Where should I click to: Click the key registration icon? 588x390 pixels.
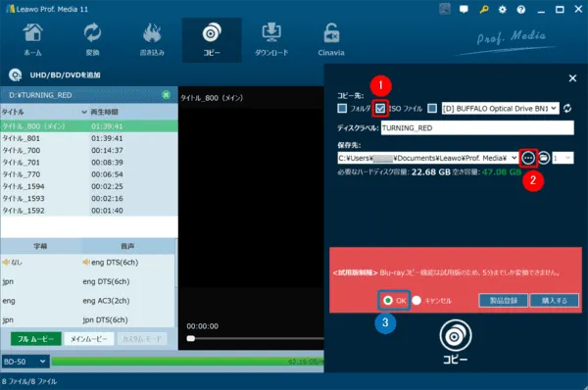click(484, 10)
